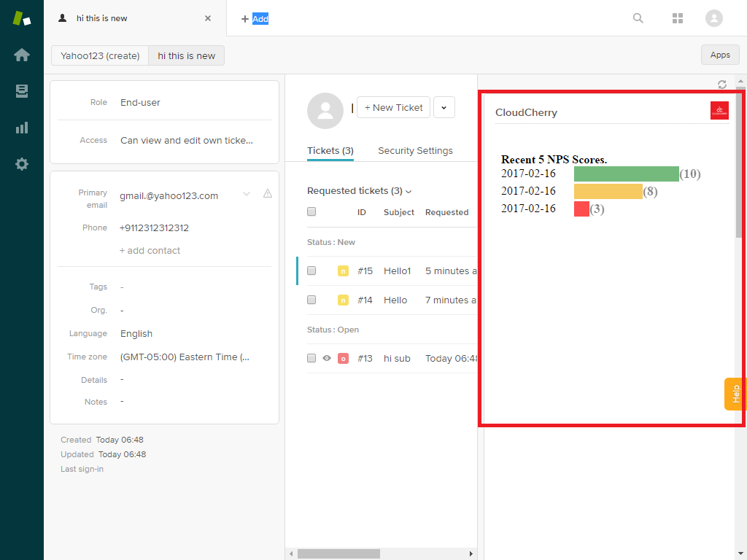
Task: Open the Admin gear icon in sidebar
Action: pyautogui.click(x=22, y=164)
